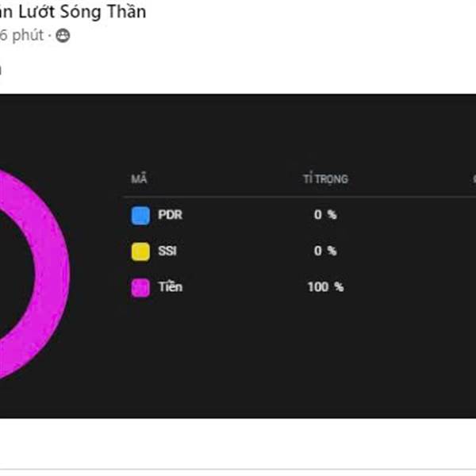Image resolution: width=476 pixels, height=476 pixels.
Task: Click the Tiền row label
Action: (x=171, y=286)
